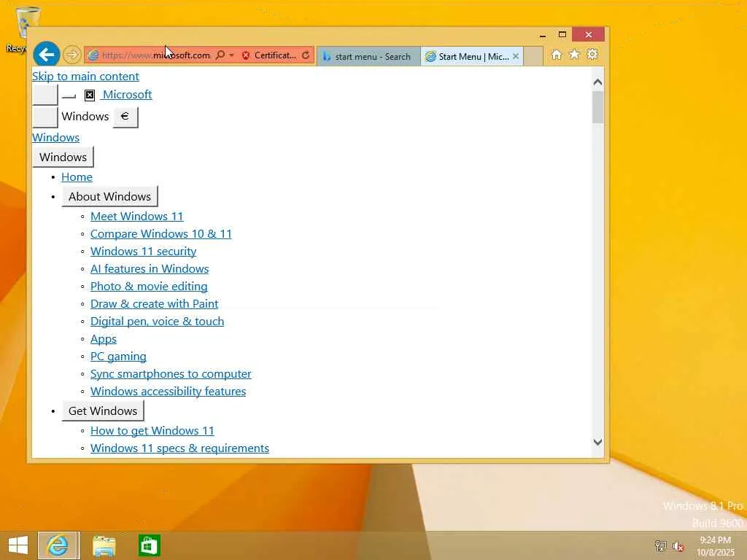
Task: Click the broken image icon beside Microsoft
Action: pos(90,96)
